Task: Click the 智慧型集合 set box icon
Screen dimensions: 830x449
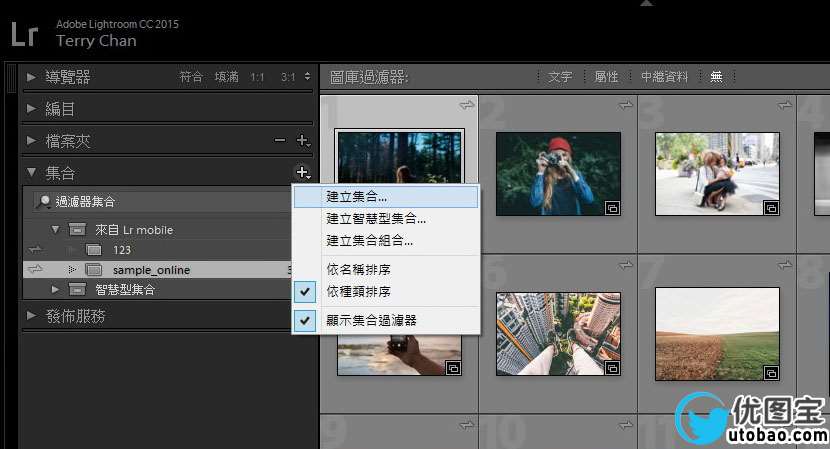Action: tap(77, 289)
